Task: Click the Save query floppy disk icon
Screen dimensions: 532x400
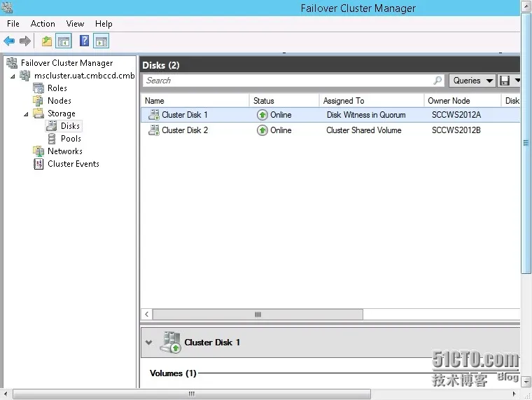Action: (x=505, y=81)
